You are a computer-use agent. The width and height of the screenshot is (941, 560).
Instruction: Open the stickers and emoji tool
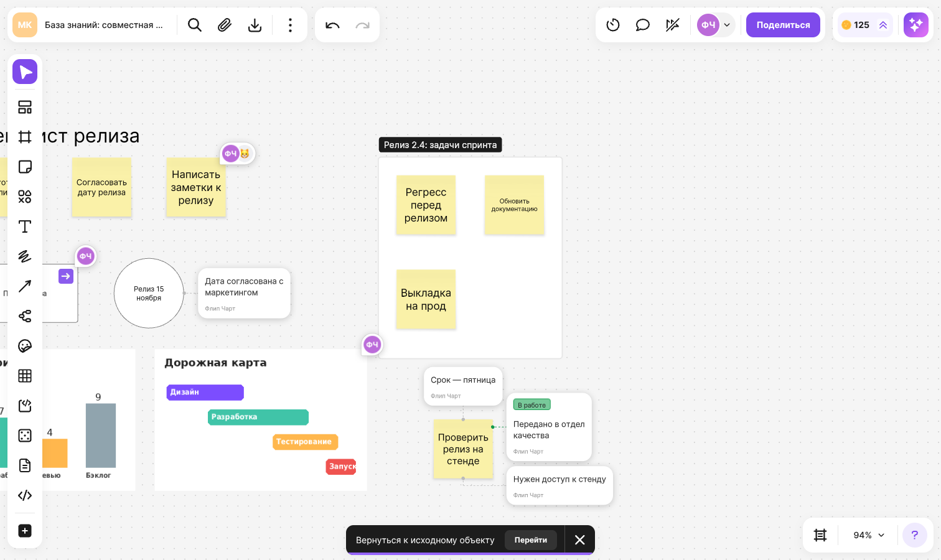pyautogui.click(x=25, y=346)
